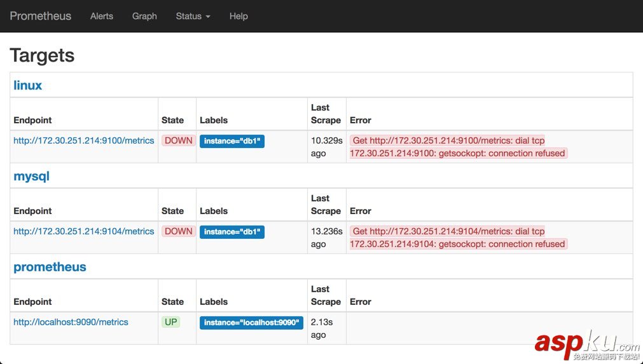Expand the Status dropdown menu

[x=193, y=16]
